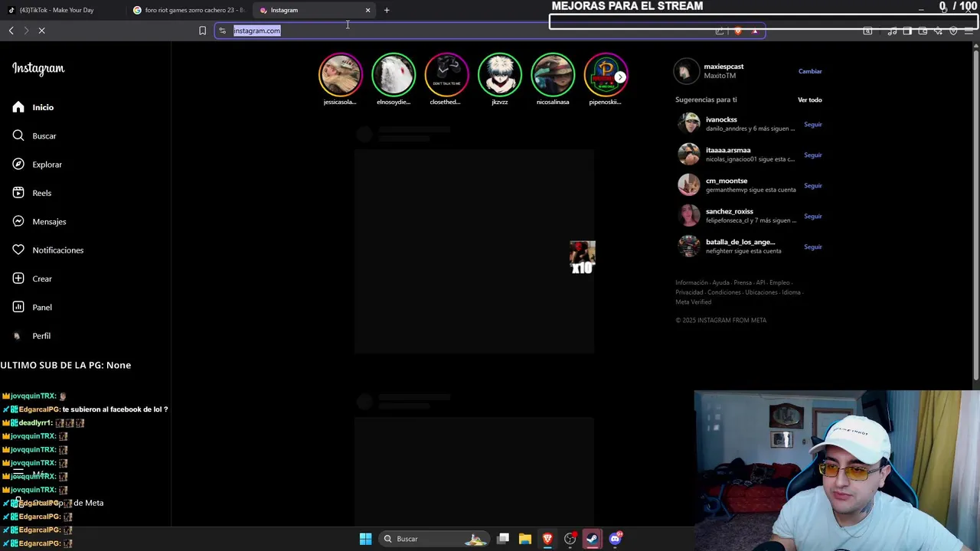
Task: Show next stories with the arrow button
Action: [620, 77]
